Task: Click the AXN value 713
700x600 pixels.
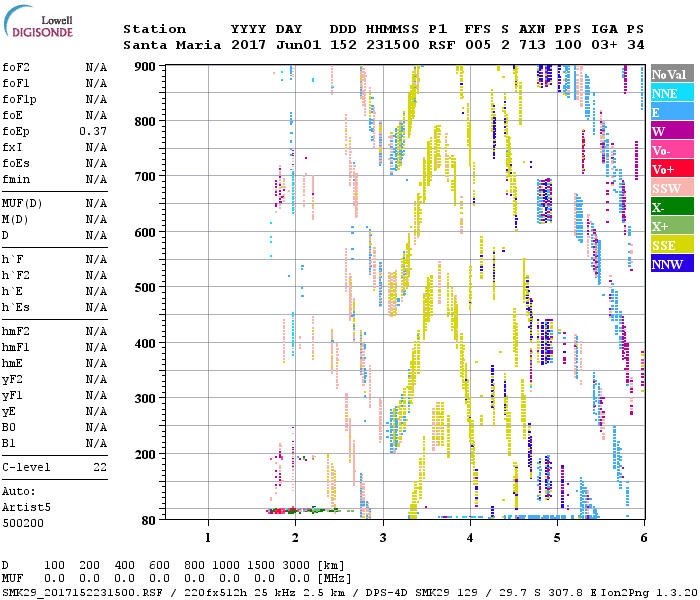Action: (532, 45)
